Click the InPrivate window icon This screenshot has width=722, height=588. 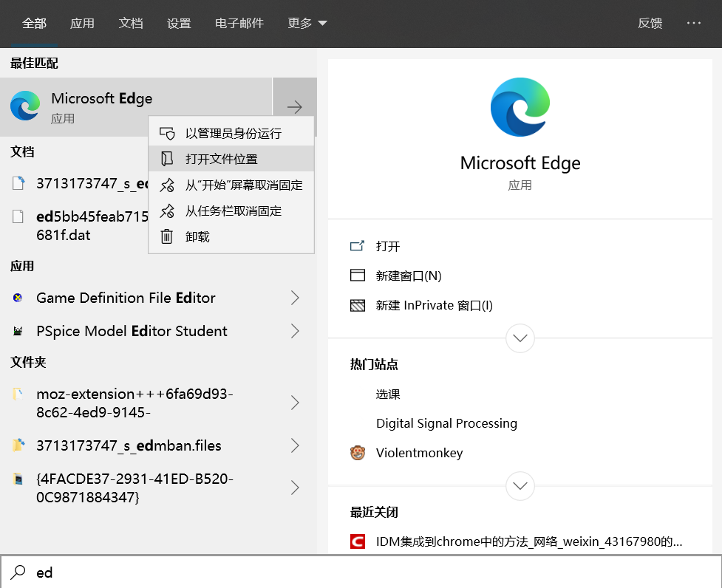tap(358, 305)
